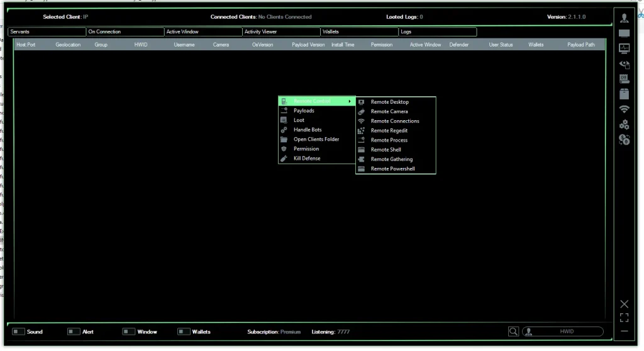Image resolution: width=644 pixels, height=351 pixels.
Task: Toggle the Window switch in bottom bar
Action: click(x=128, y=331)
